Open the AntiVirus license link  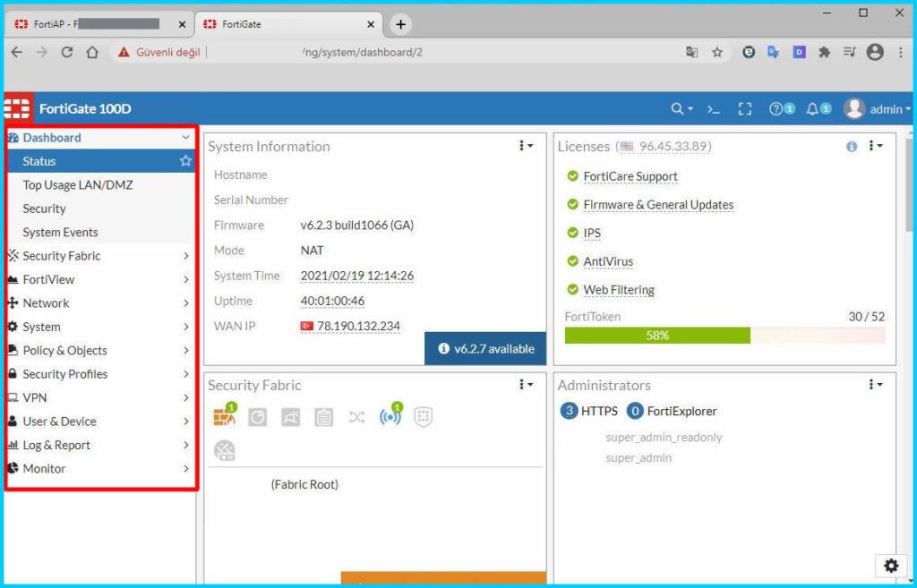point(608,261)
